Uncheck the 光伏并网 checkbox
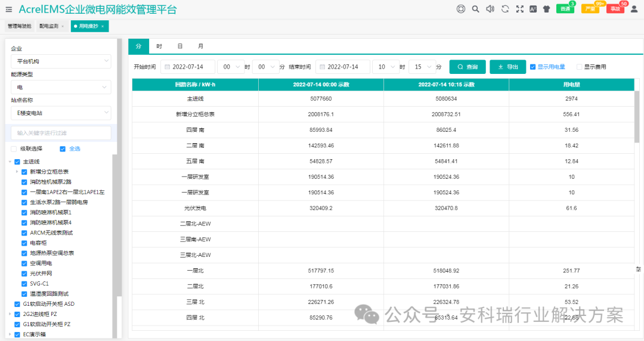 tap(24, 274)
